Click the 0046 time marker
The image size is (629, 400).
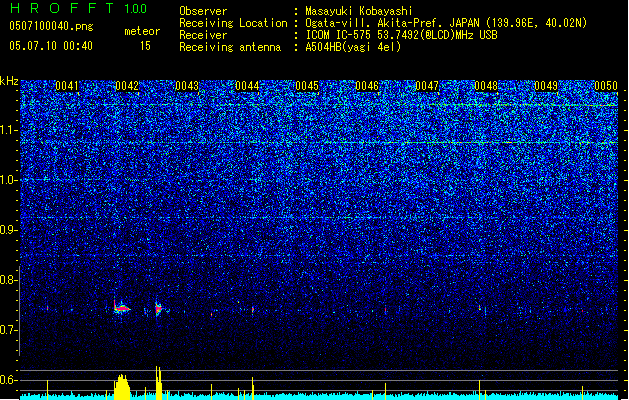click(x=367, y=86)
